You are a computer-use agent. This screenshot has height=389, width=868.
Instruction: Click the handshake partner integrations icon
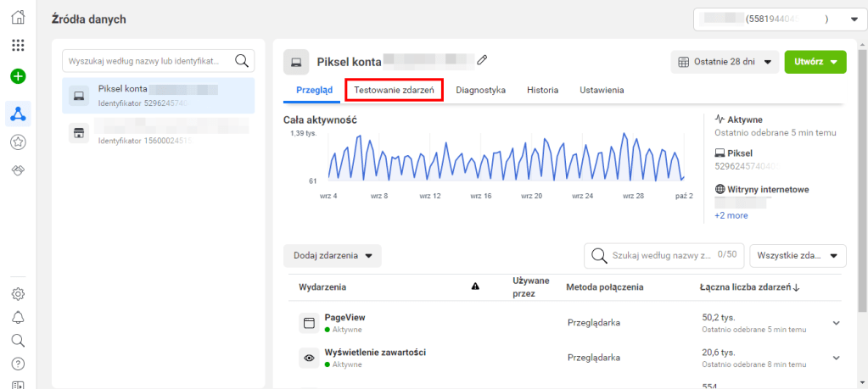click(x=18, y=170)
